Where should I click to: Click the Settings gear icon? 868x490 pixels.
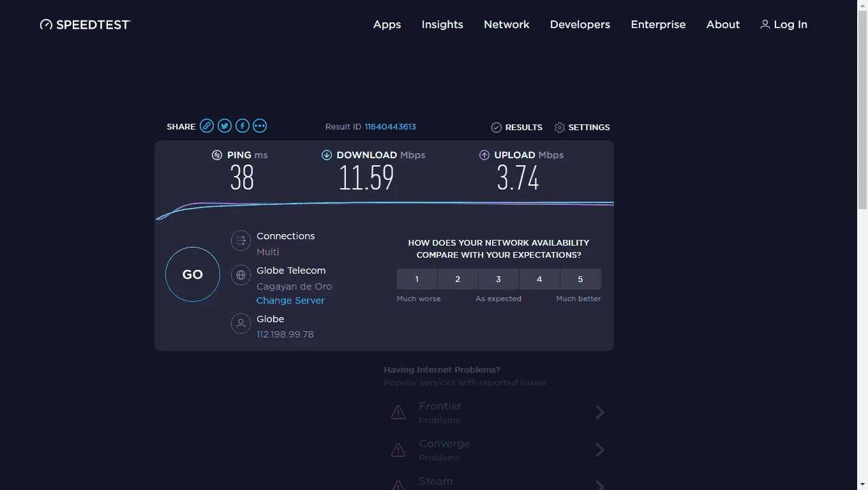[x=560, y=128]
